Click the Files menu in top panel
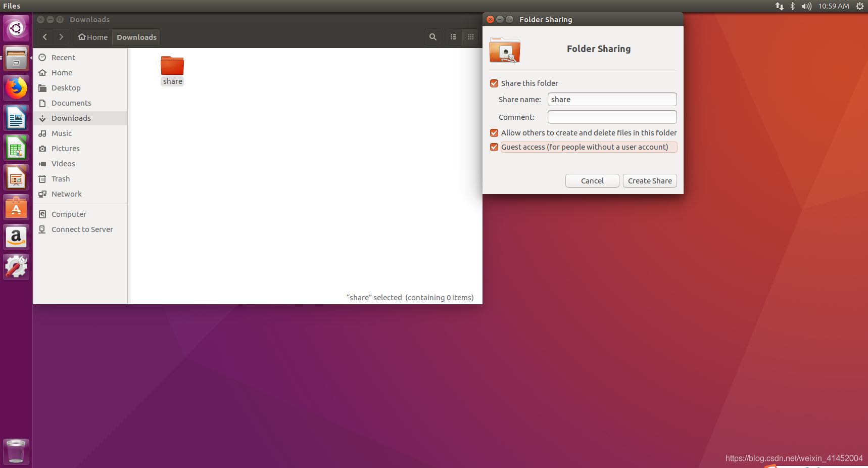868x468 pixels. click(12, 6)
